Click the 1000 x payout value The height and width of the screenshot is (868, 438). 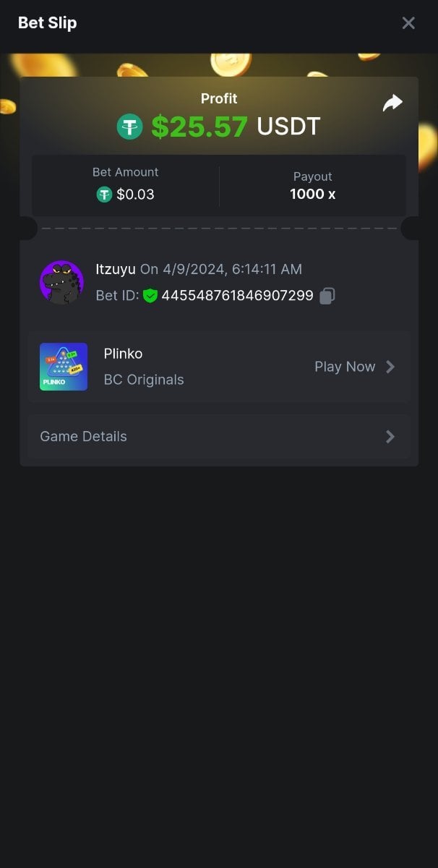click(x=312, y=194)
